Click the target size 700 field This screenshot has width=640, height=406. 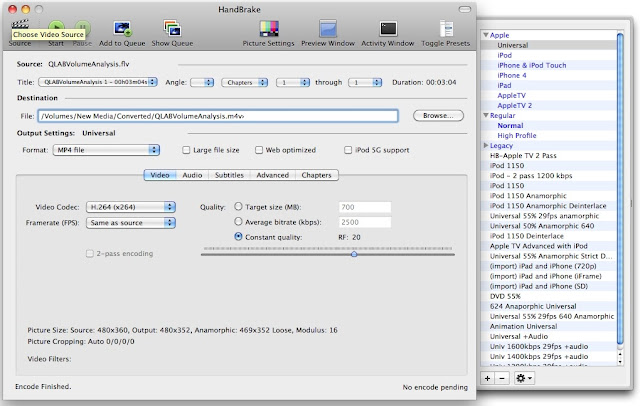[x=364, y=207]
